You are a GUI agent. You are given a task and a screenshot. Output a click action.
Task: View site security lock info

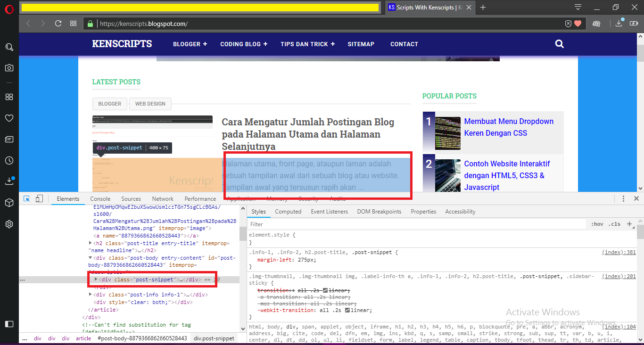click(91, 23)
